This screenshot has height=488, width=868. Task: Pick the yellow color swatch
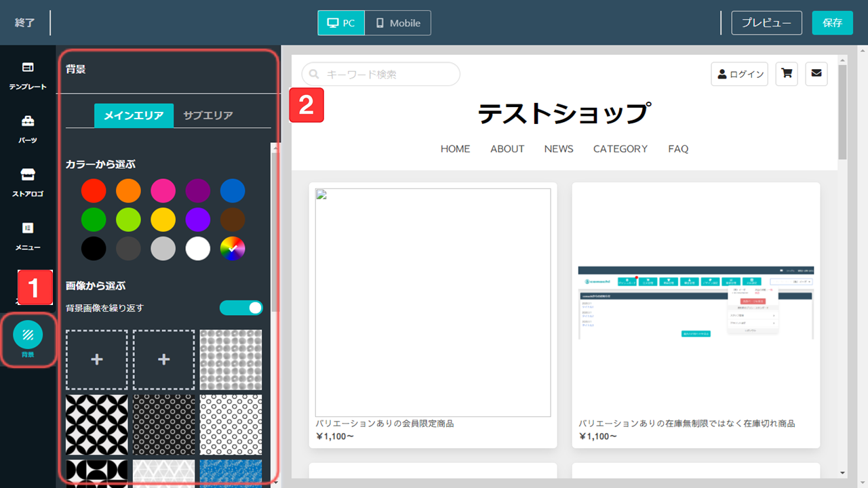pyautogui.click(x=163, y=220)
